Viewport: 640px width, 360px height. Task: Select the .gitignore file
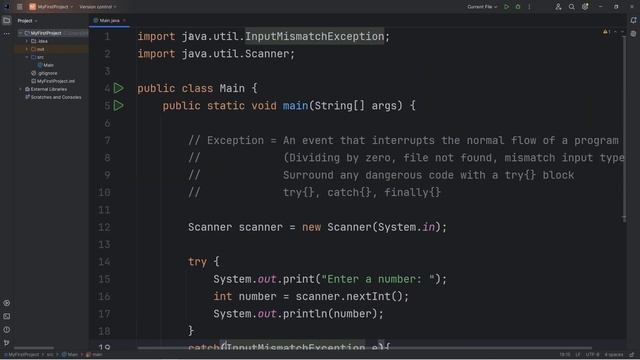[44, 73]
